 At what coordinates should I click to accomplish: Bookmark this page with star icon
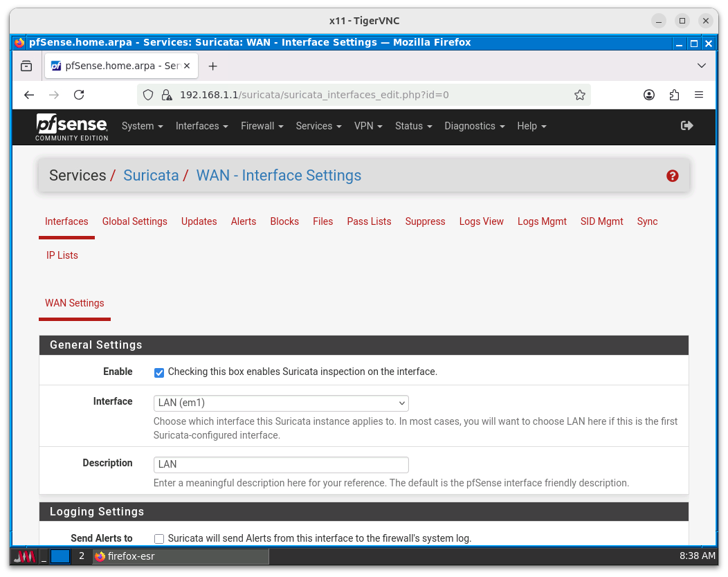point(579,95)
